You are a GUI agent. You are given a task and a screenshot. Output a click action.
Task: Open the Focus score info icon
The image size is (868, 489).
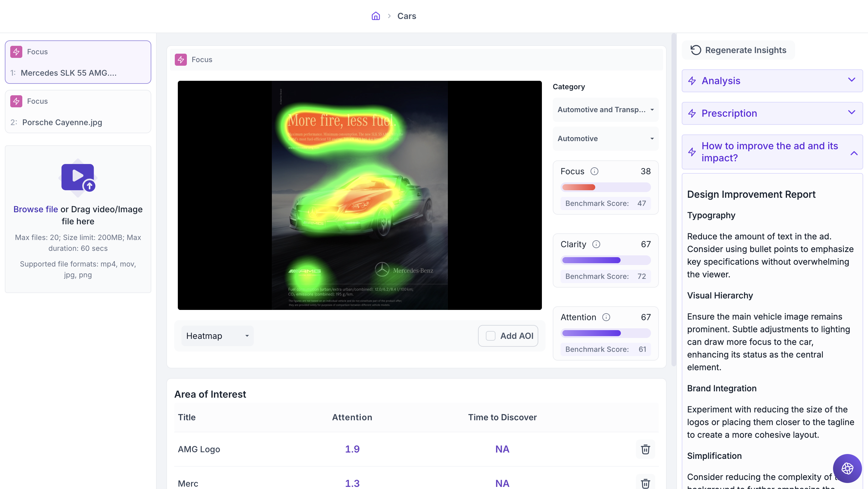[x=594, y=171]
